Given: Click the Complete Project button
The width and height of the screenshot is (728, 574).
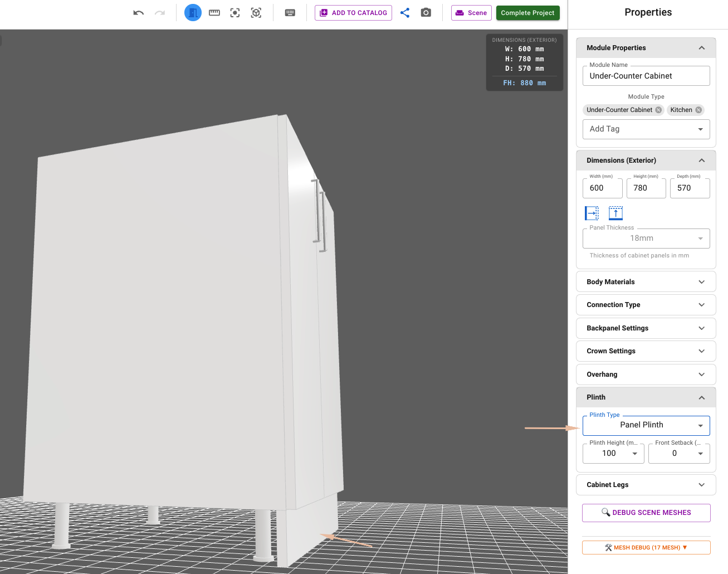Looking at the screenshot, I should (528, 13).
